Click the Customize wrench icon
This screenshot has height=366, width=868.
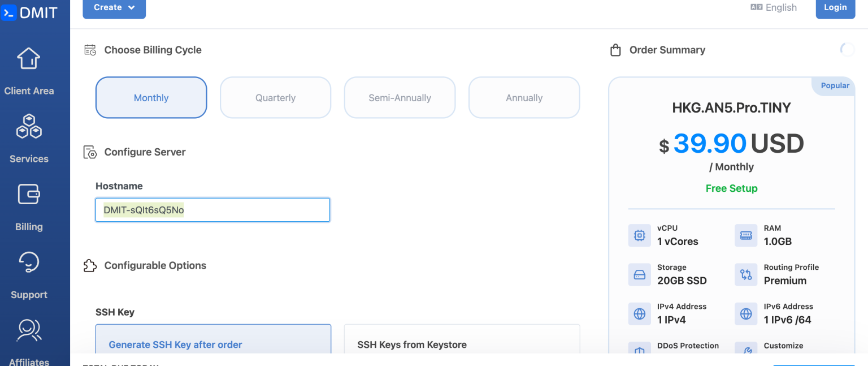746,349
